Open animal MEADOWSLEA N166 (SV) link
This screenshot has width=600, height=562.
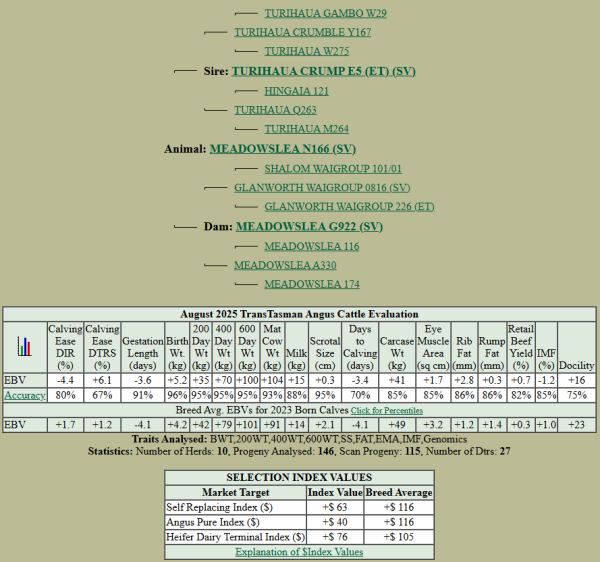pyautogui.click(x=283, y=149)
